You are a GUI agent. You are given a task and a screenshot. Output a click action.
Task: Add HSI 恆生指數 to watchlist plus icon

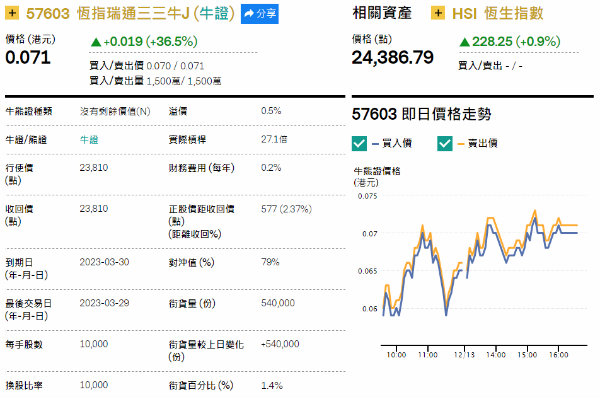[x=438, y=13]
